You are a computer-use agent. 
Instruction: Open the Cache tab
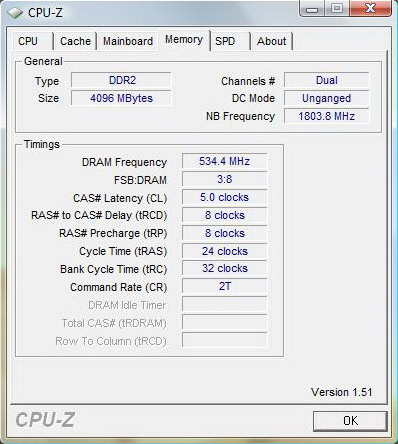[75, 41]
